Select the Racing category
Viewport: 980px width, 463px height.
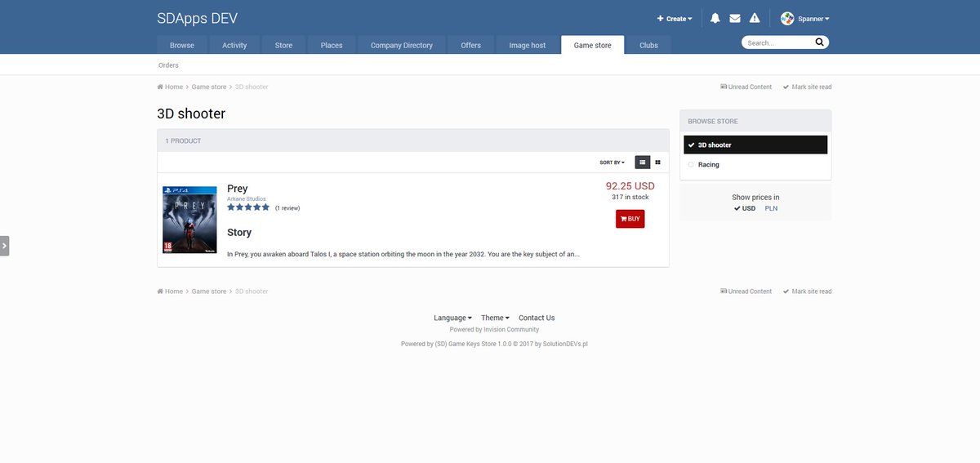(755, 164)
